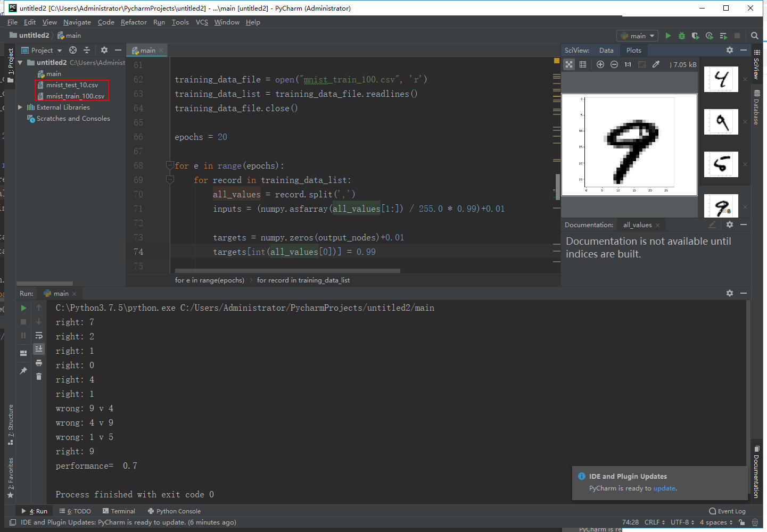This screenshot has height=532, width=767.
Task: Select mnist_test_10.csv file
Action: 72,85
